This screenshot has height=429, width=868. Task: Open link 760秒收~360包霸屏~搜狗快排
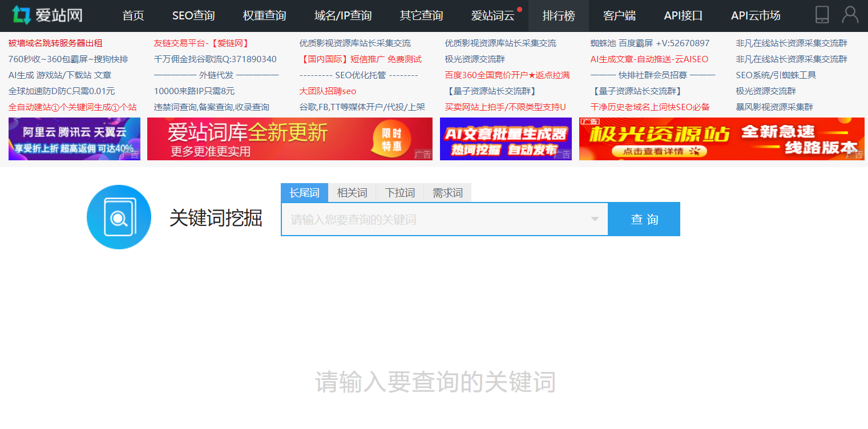click(68, 59)
